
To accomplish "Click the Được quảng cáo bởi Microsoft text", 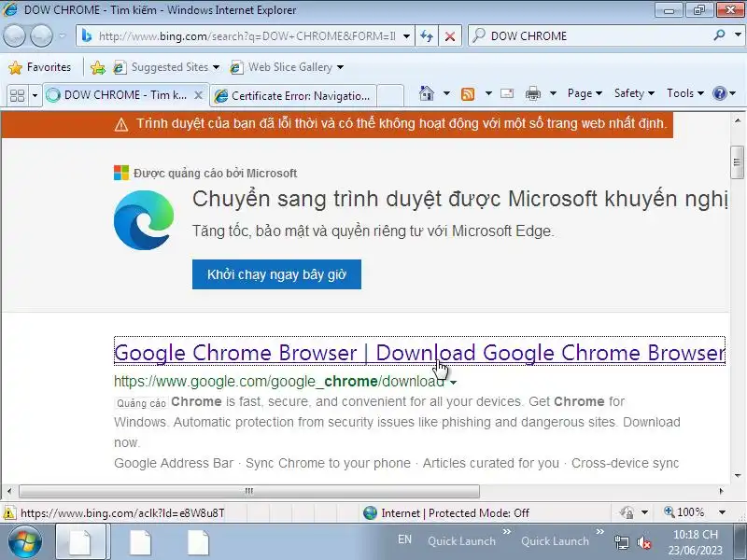I will (215, 174).
